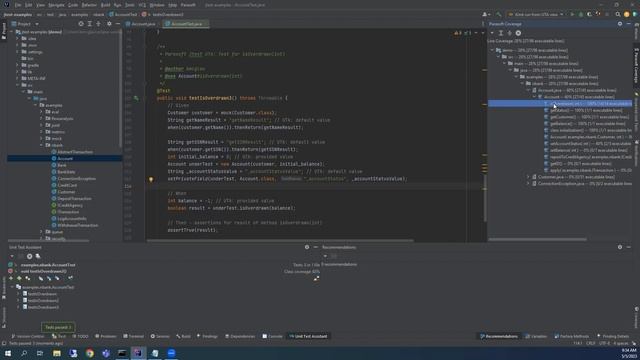Open the Navigate menu

point(56,5)
